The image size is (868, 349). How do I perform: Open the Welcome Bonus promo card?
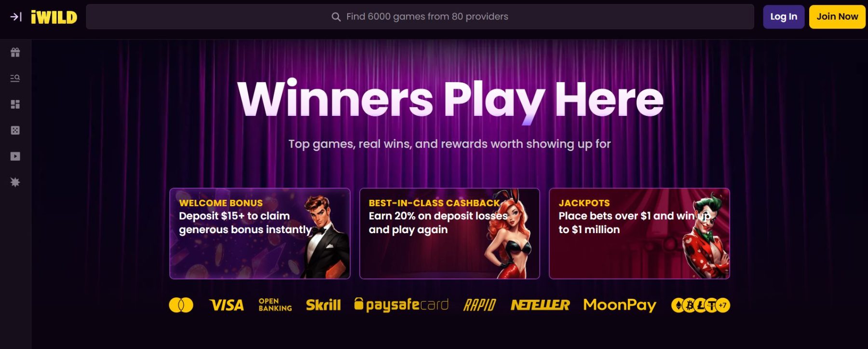point(260,234)
